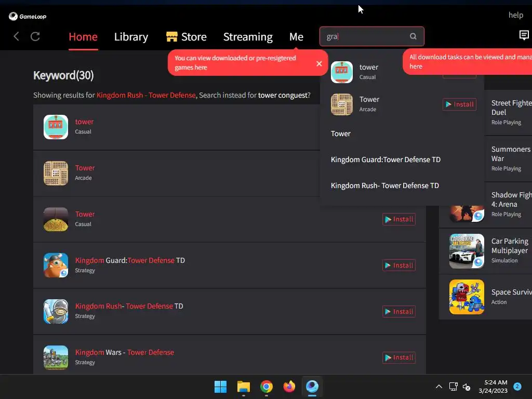Launch Firefox from the taskbar

289,387
